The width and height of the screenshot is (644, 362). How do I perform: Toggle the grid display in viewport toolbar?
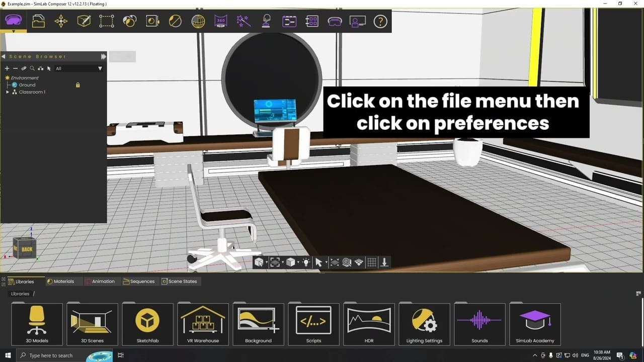372,262
